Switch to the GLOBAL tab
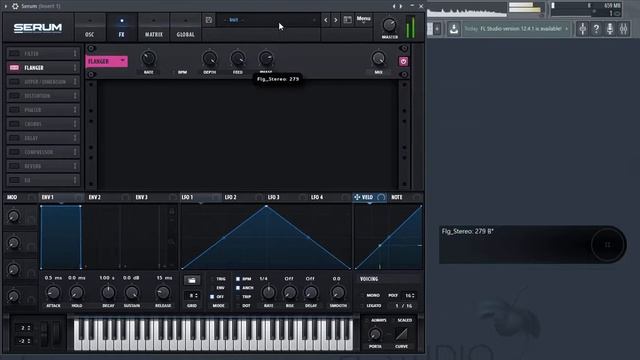This screenshot has width=640, height=360. 186,27
